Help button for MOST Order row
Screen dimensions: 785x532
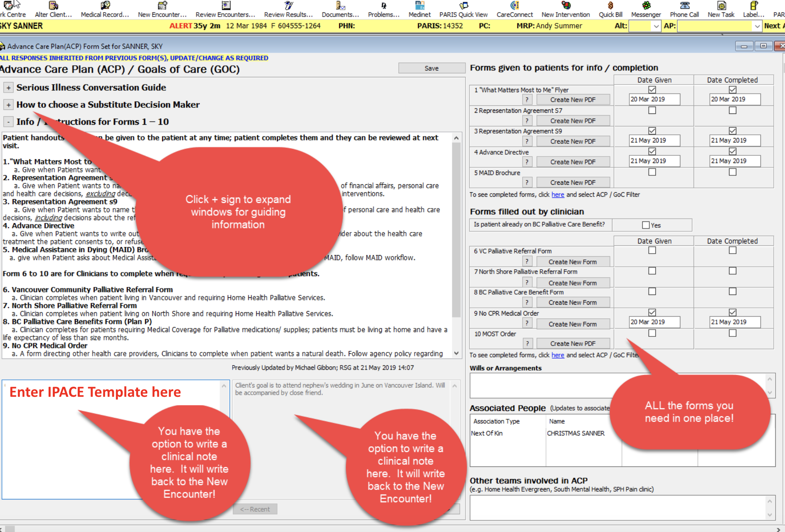(x=527, y=343)
